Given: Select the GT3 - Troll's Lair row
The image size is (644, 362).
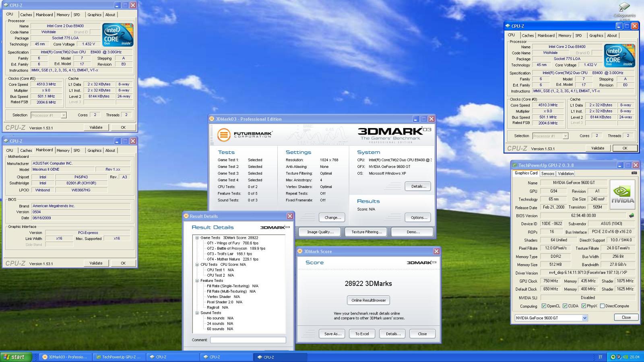Looking at the screenshot, I should [x=229, y=254].
